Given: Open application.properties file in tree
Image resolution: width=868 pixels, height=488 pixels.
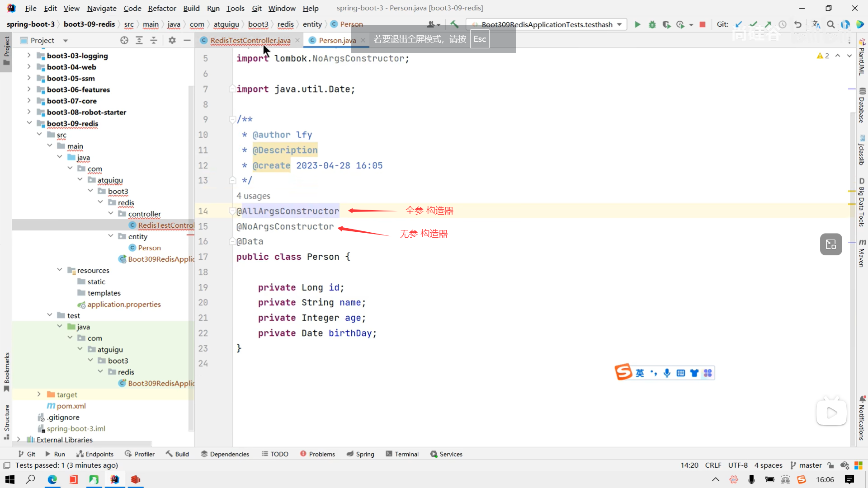Looking at the screenshot, I should (124, 304).
